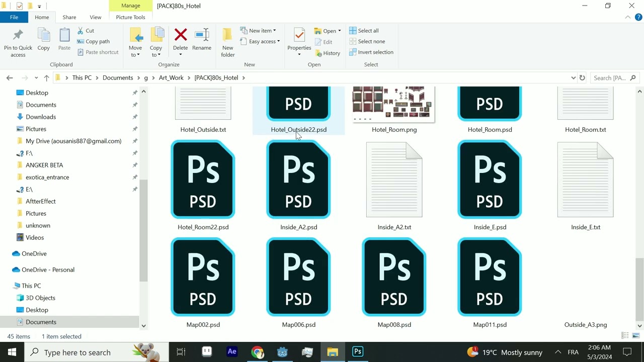Viewport: 644px width, 362px height.
Task: Open the Help question mark icon
Action: click(638, 17)
